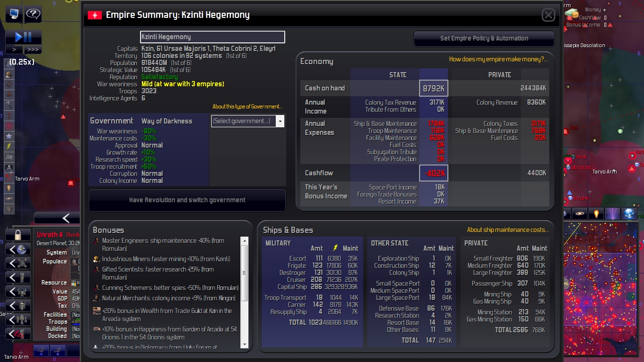This screenshot has width=644, height=362.
Task: Increase game speed with the >>> button
Action: pyautogui.click(x=33, y=49)
